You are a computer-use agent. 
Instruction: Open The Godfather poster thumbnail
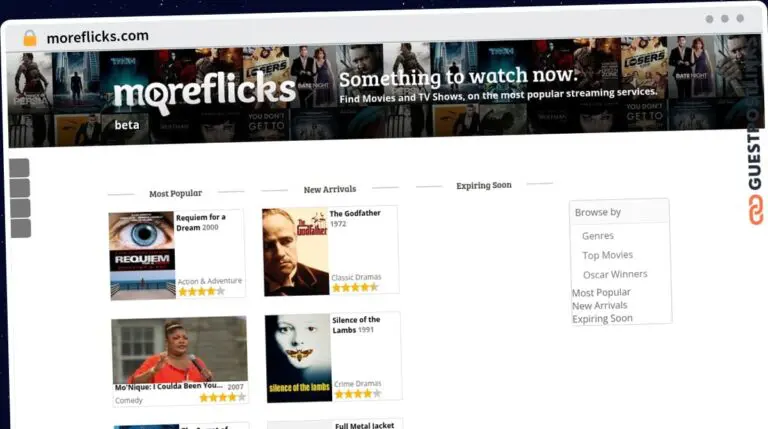[x=296, y=252]
